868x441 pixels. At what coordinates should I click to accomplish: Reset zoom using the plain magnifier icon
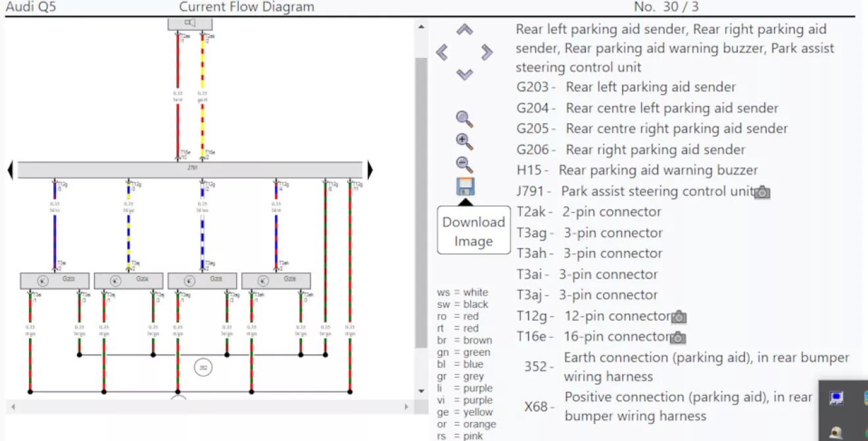(x=465, y=119)
